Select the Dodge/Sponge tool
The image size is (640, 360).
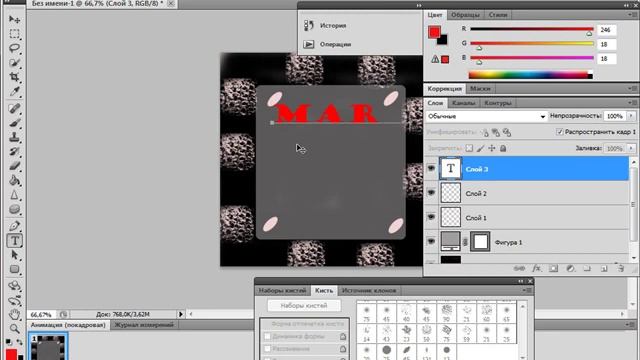coord(14,209)
